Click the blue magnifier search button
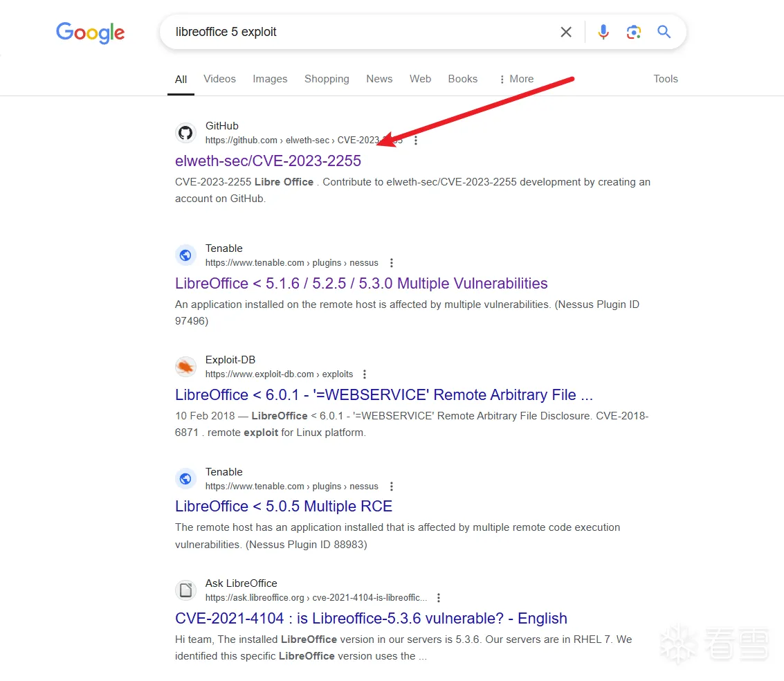 click(664, 32)
